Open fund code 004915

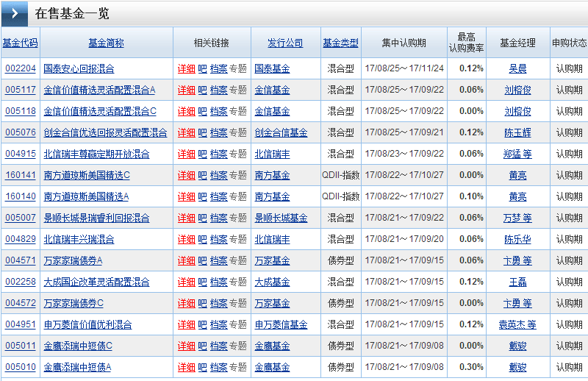coord(21,154)
